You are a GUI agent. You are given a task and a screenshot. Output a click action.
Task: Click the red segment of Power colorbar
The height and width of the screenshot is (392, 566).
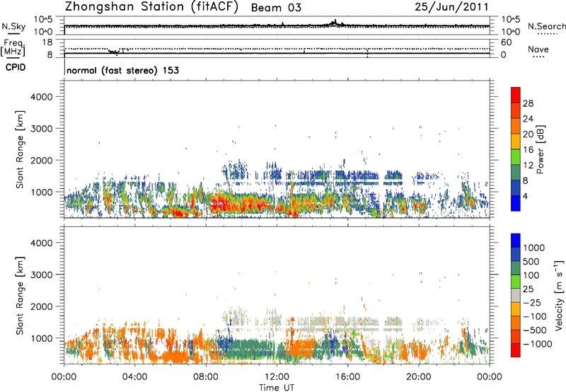click(516, 95)
